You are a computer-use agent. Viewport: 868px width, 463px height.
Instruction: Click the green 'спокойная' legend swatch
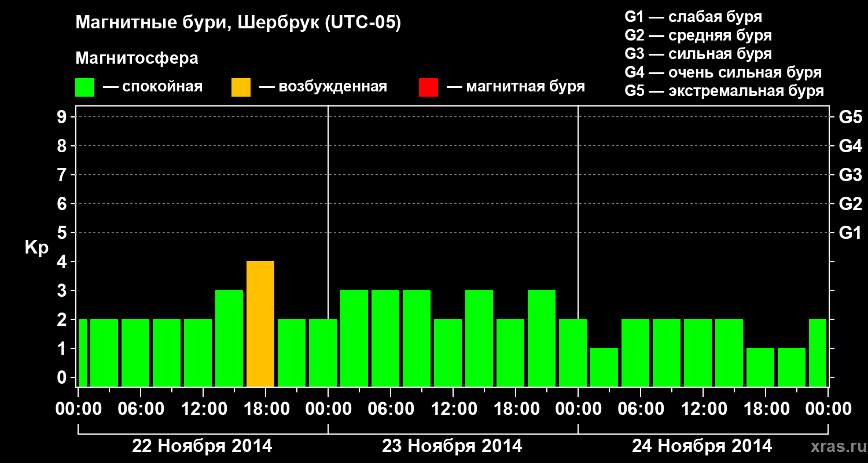click(85, 87)
